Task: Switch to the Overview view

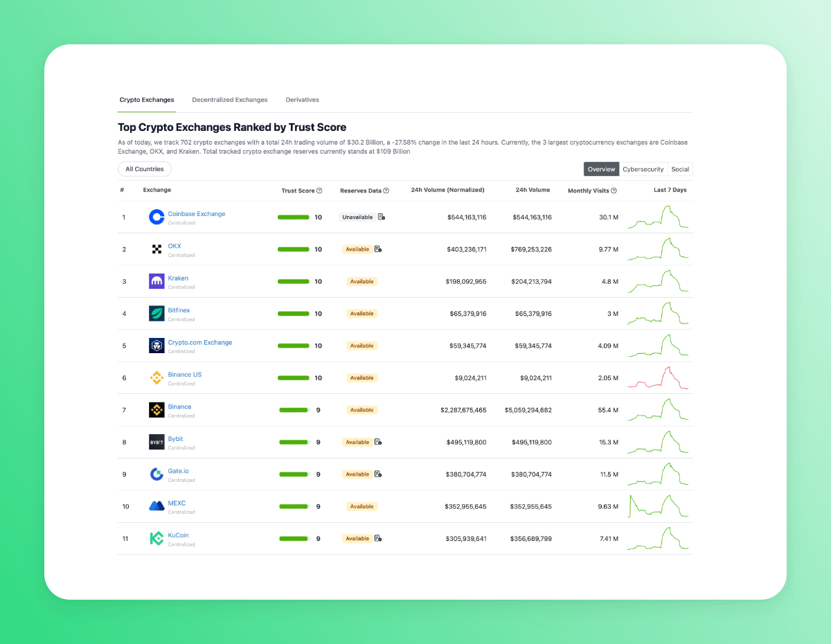Action: pyautogui.click(x=601, y=169)
